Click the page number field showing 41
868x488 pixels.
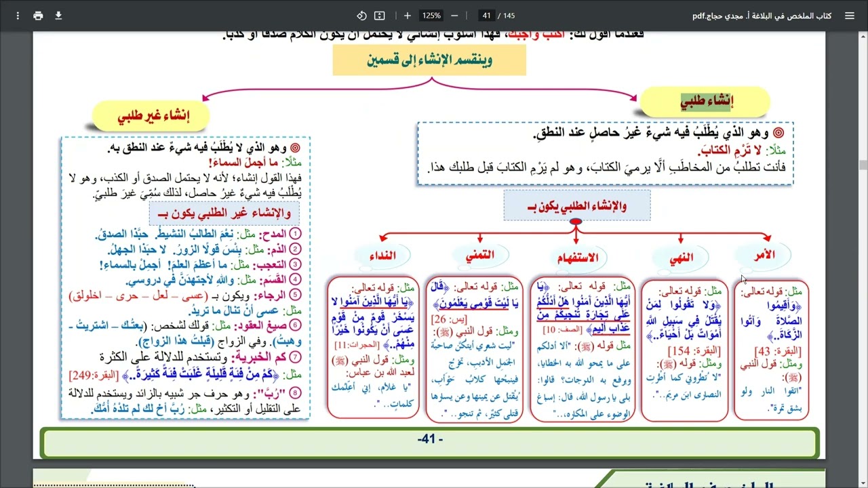(x=486, y=16)
